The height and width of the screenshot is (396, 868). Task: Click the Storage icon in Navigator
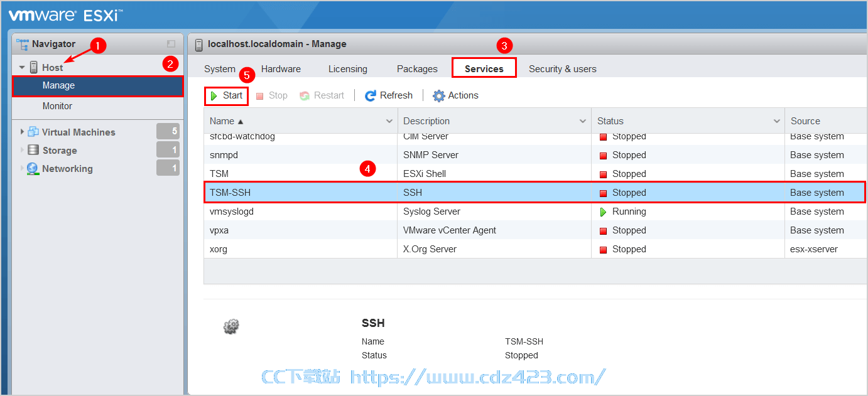pyautogui.click(x=33, y=150)
